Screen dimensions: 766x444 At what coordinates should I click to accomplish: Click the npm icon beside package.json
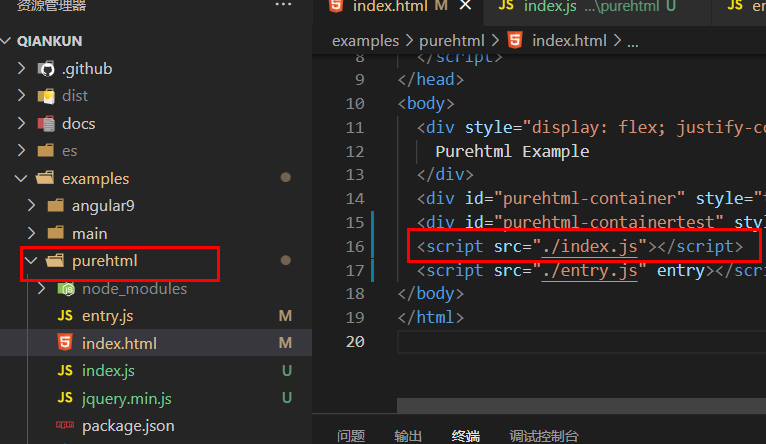click(x=65, y=425)
